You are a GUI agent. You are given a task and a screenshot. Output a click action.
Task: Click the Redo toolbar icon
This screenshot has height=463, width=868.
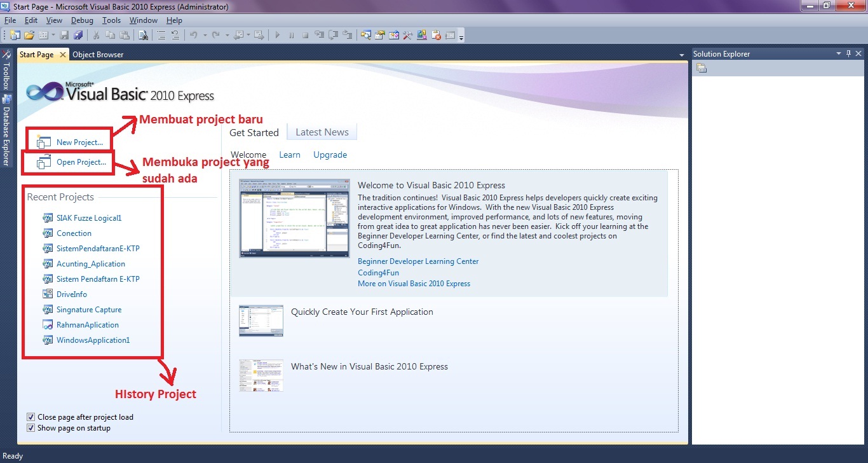(216, 35)
